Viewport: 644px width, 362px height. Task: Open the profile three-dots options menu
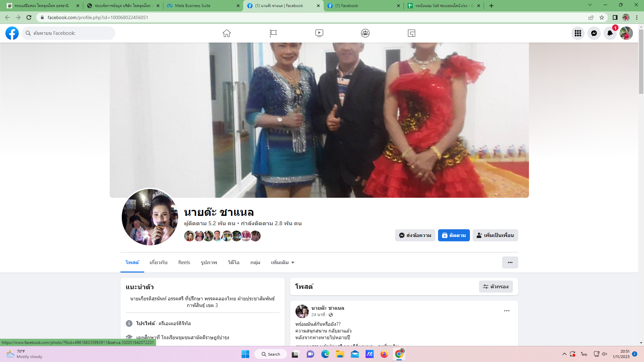pos(510,262)
